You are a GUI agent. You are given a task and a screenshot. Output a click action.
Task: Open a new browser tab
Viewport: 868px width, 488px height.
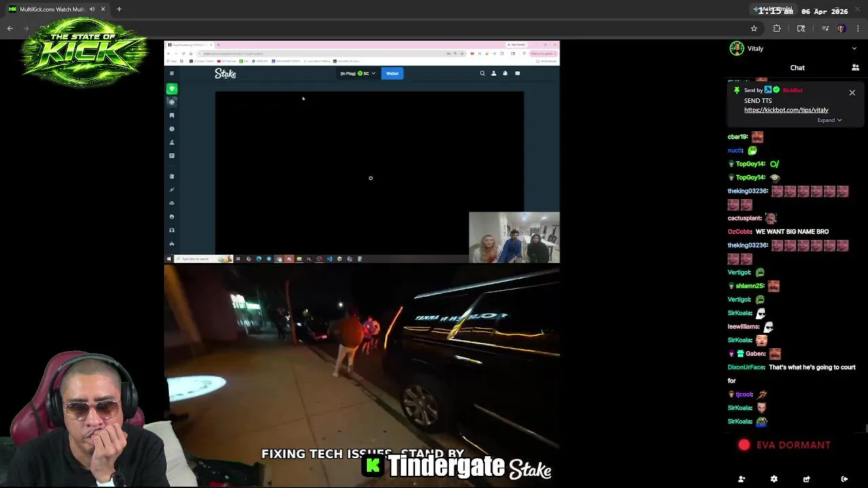pos(119,9)
